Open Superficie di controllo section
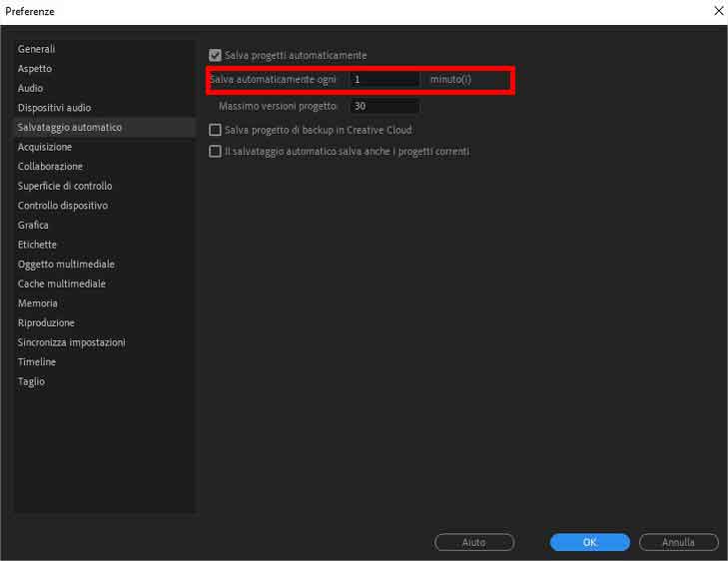The width and height of the screenshot is (728, 561). pyautogui.click(x=65, y=186)
